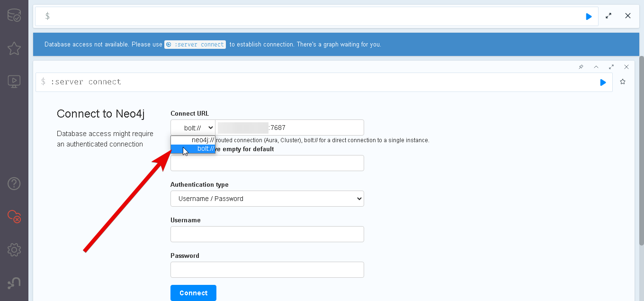Open the Help question mark icon
Viewport: 644px width, 301px height.
click(x=14, y=183)
